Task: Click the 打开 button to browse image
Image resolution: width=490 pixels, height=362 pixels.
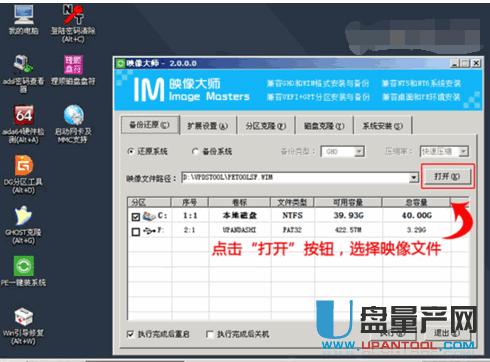Action: click(447, 176)
